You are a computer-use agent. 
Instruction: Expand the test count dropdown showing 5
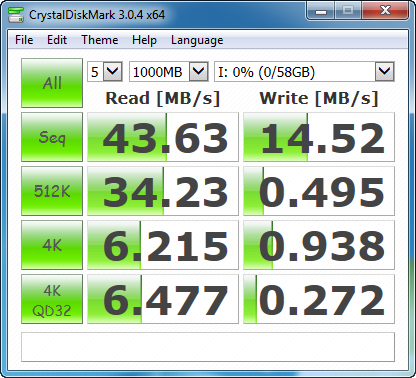[105, 71]
